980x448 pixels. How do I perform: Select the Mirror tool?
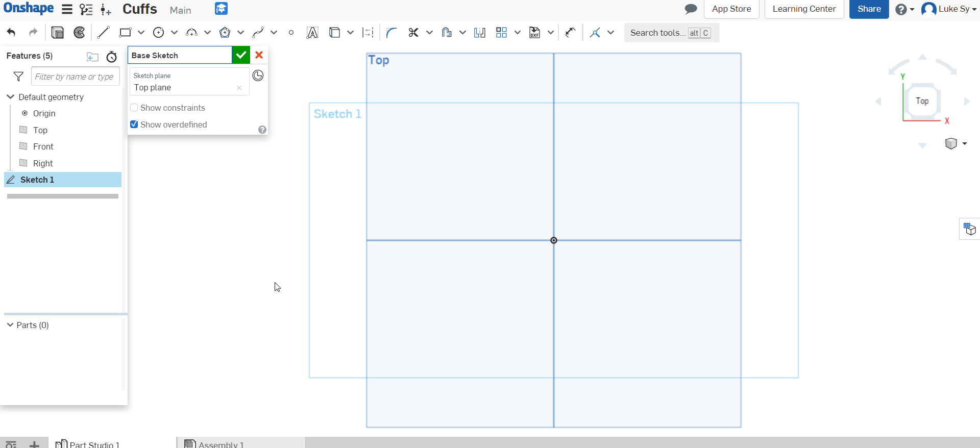point(480,33)
